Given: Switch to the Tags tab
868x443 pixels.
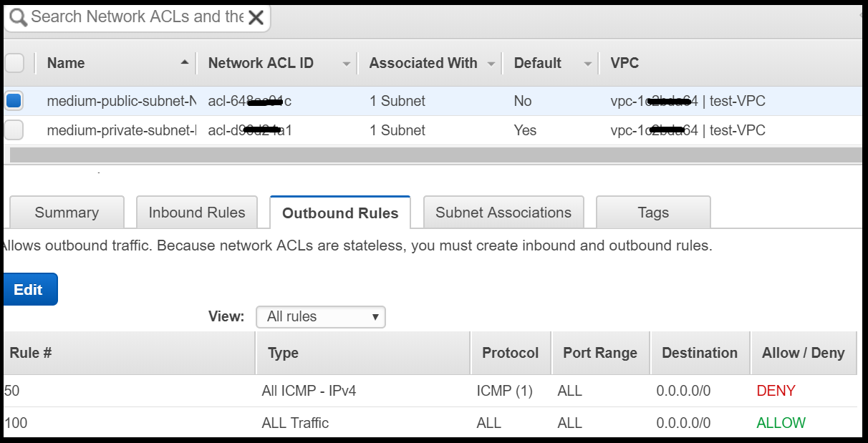Looking at the screenshot, I should 653,213.
